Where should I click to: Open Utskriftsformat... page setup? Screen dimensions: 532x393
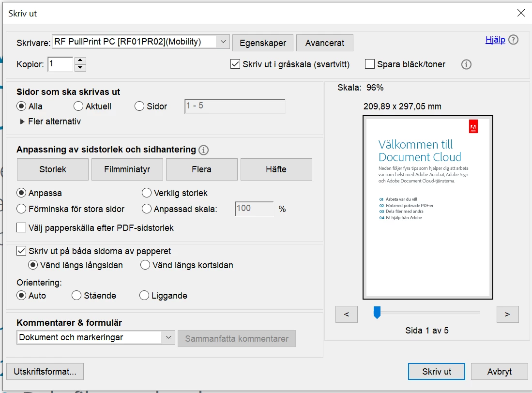pyautogui.click(x=45, y=372)
